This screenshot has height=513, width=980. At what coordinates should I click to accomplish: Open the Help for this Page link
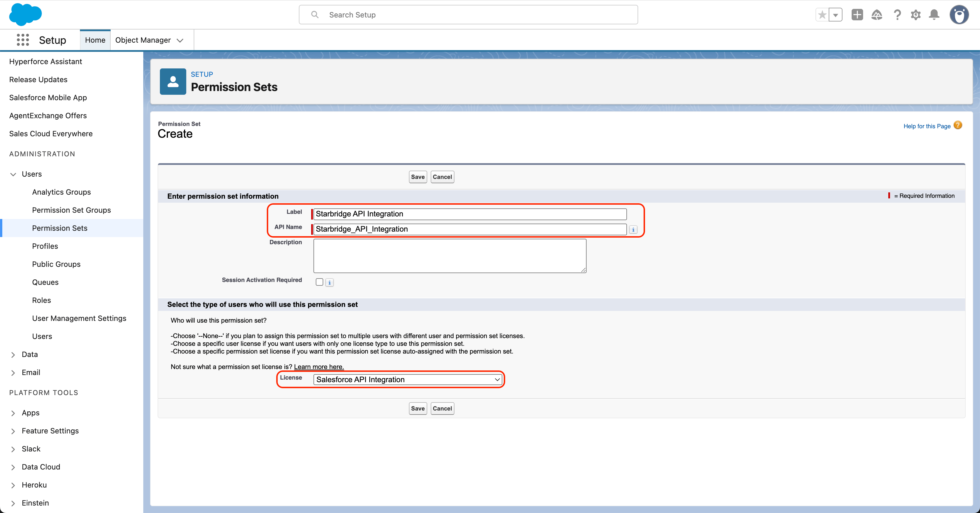pos(927,126)
